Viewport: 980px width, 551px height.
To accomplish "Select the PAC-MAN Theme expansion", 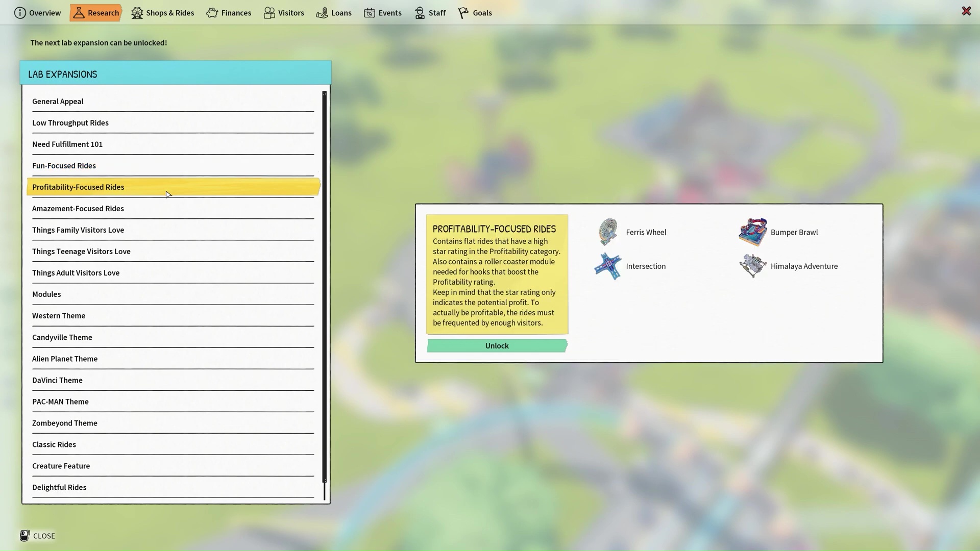I will click(x=60, y=402).
